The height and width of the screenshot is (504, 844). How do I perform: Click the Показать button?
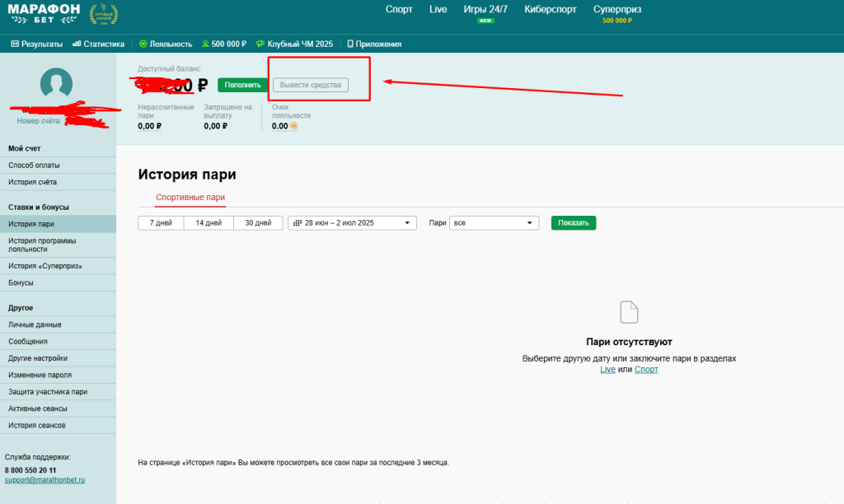pos(574,222)
